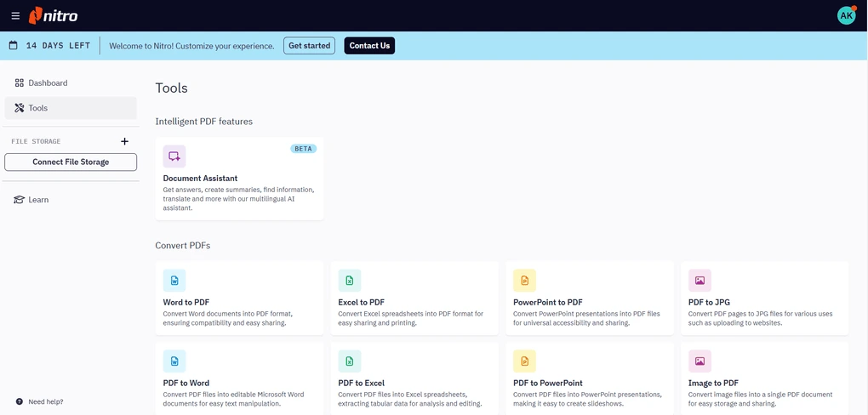Click the PDF to JPG icon
The width and height of the screenshot is (868, 415).
click(x=700, y=281)
